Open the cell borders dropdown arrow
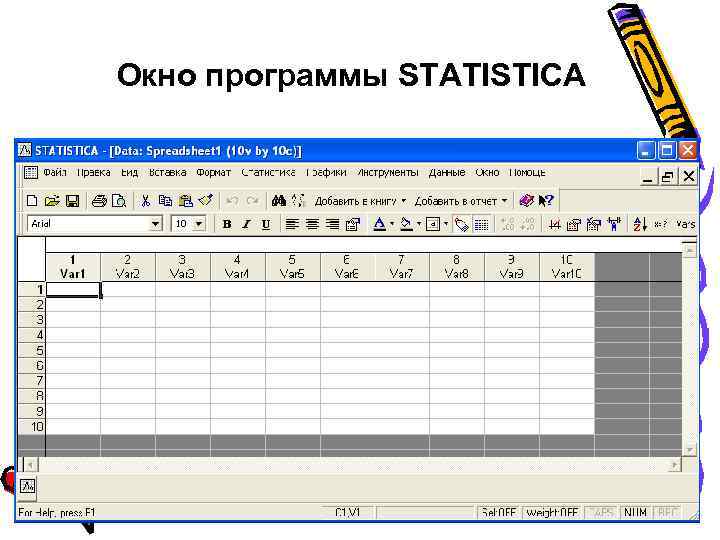720x540 pixels. point(445,224)
